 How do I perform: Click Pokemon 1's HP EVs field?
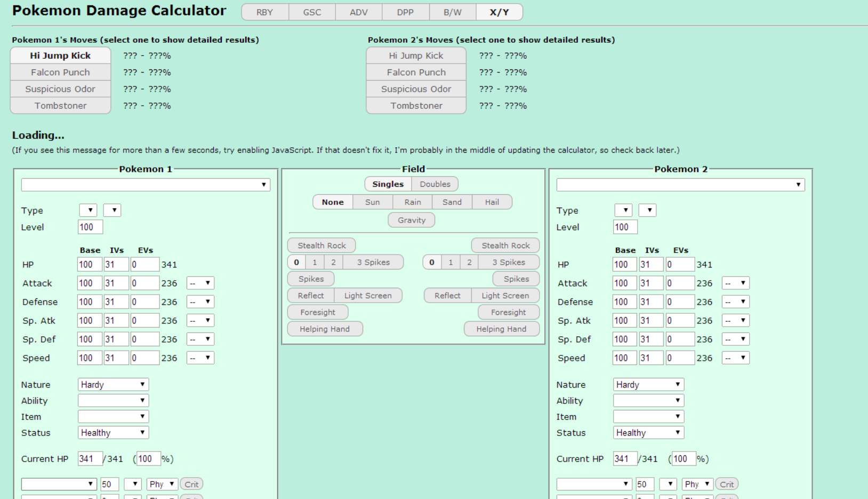tap(144, 265)
